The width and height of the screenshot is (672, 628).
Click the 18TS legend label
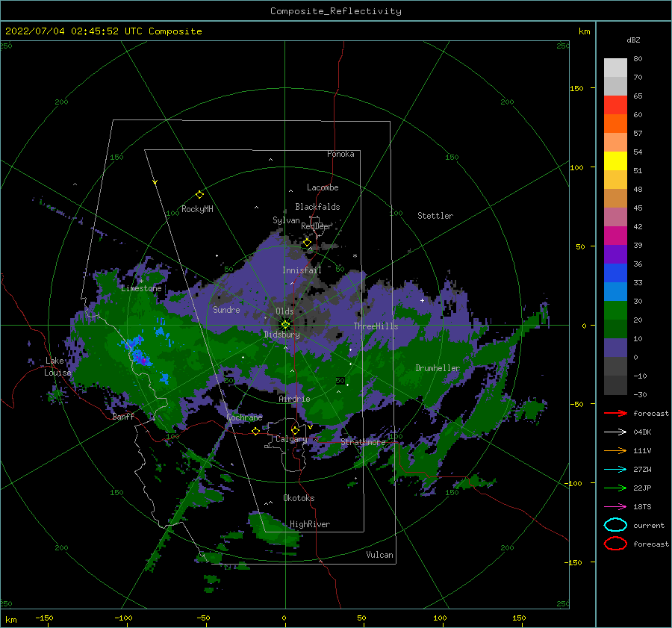(642, 507)
